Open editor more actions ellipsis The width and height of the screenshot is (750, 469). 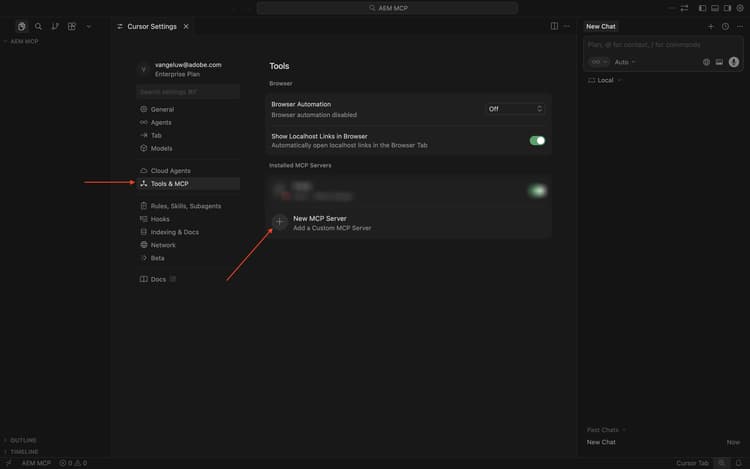coord(567,26)
